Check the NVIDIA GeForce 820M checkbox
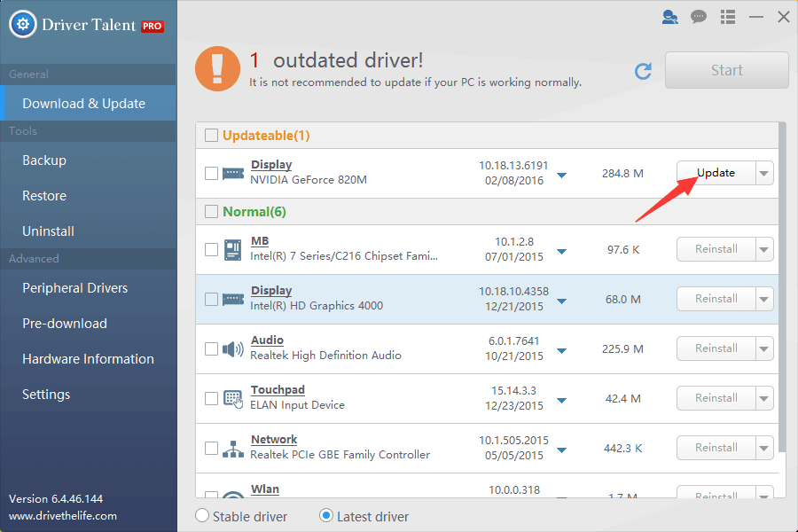 pos(211,173)
